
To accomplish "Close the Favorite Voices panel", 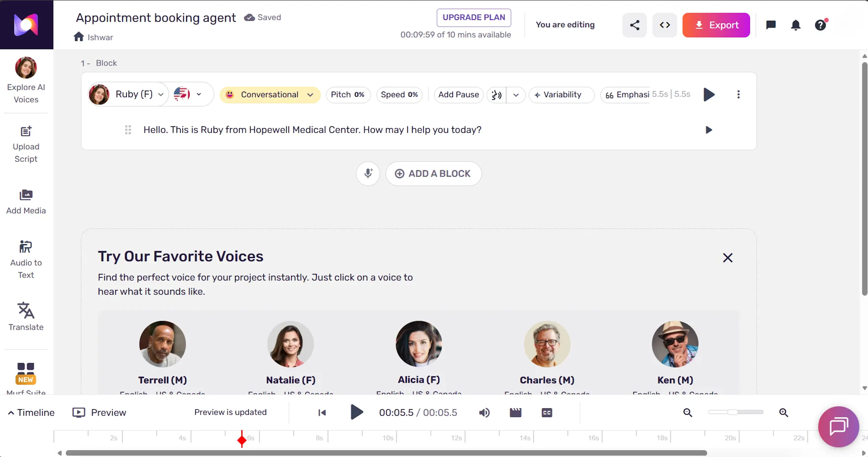I will tap(728, 258).
